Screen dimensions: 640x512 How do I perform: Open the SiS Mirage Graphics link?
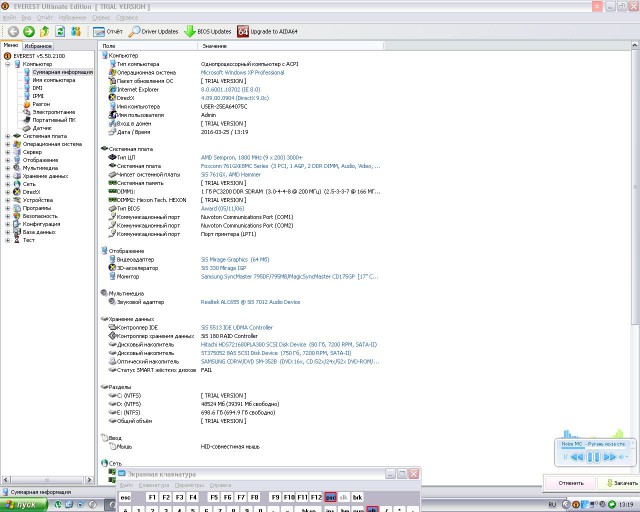pos(235,259)
